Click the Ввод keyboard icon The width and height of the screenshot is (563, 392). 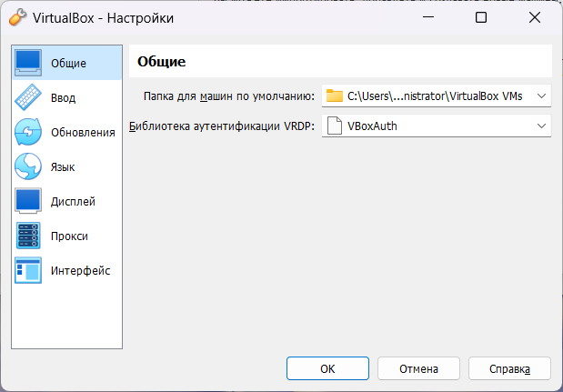click(x=28, y=97)
